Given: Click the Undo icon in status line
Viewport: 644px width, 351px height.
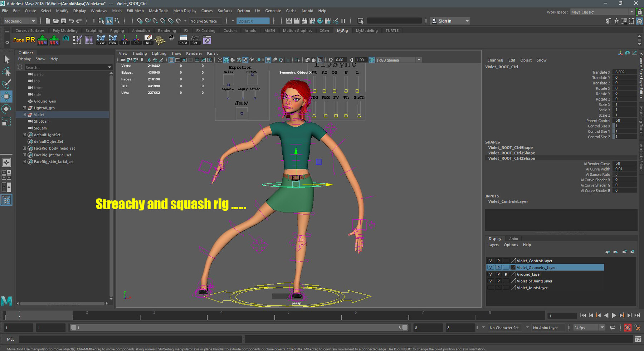Looking at the screenshot, I should coord(71,21).
